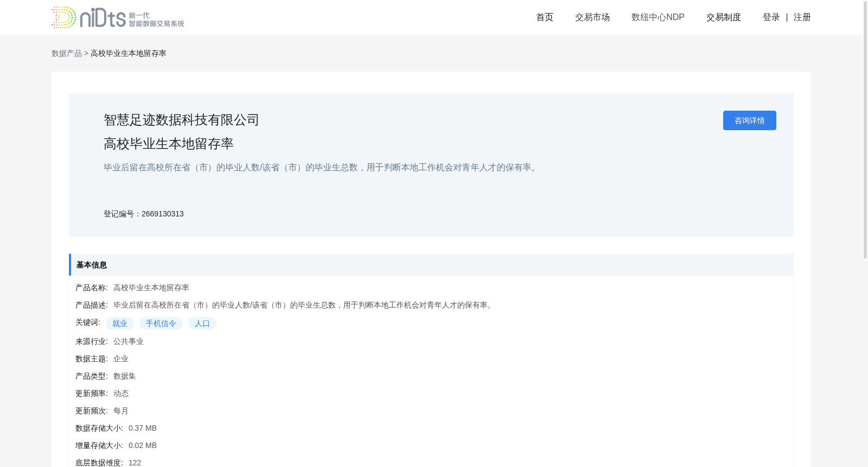Click the 动态 update rate value
868x467 pixels.
(121, 393)
